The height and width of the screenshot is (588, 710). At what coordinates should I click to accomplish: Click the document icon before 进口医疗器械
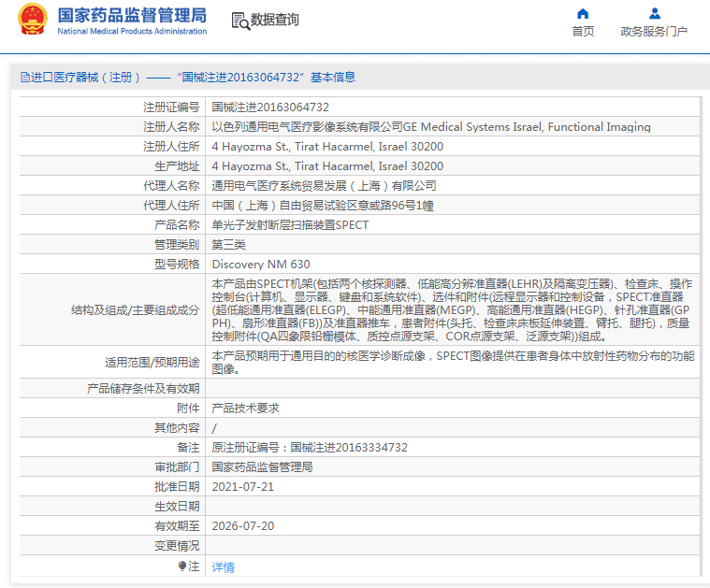coord(25,78)
